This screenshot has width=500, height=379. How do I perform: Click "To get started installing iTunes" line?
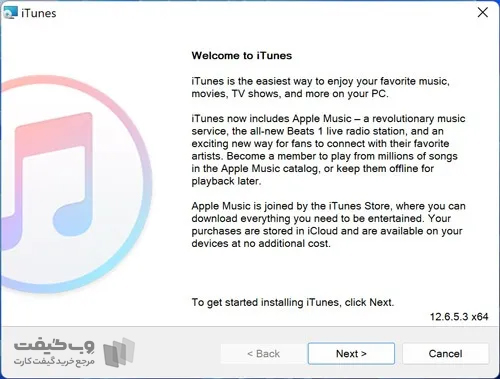[293, 302]
